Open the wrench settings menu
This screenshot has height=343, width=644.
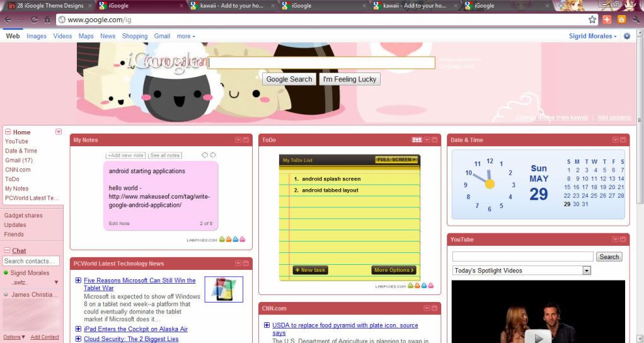point(636,20)
